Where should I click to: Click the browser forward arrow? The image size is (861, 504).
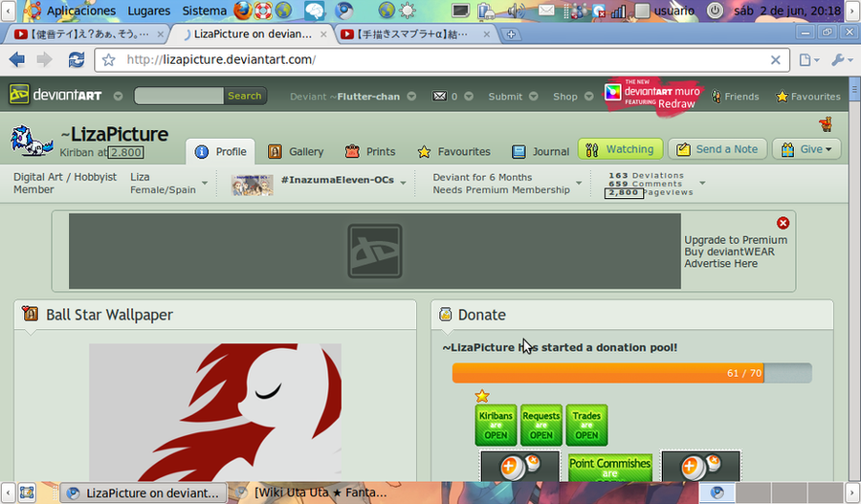(x=44, y=59)
